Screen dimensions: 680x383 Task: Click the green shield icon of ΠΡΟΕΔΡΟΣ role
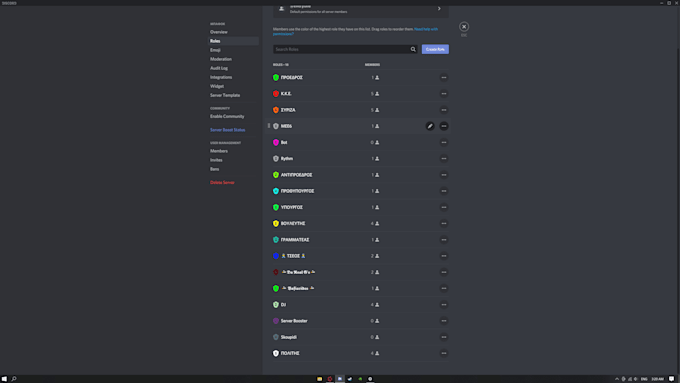pyautogui.click(x=276, y=78)
